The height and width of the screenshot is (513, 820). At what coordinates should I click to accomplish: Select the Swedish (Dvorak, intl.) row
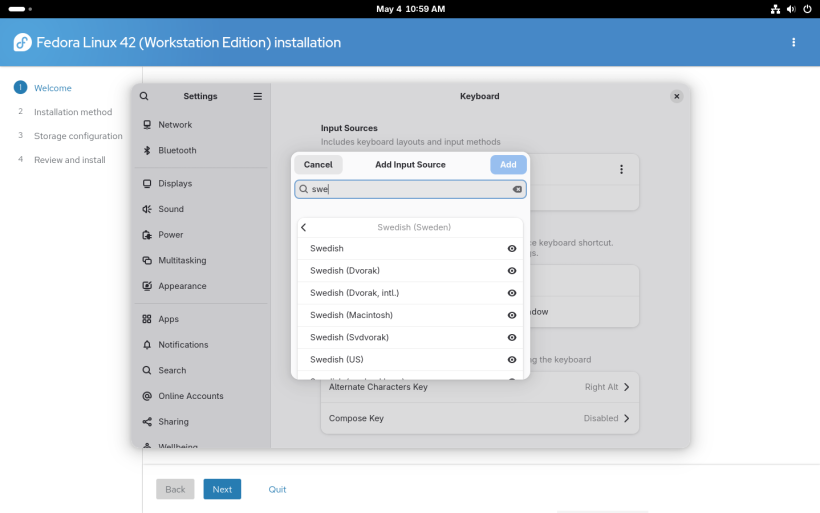[410, 293]
